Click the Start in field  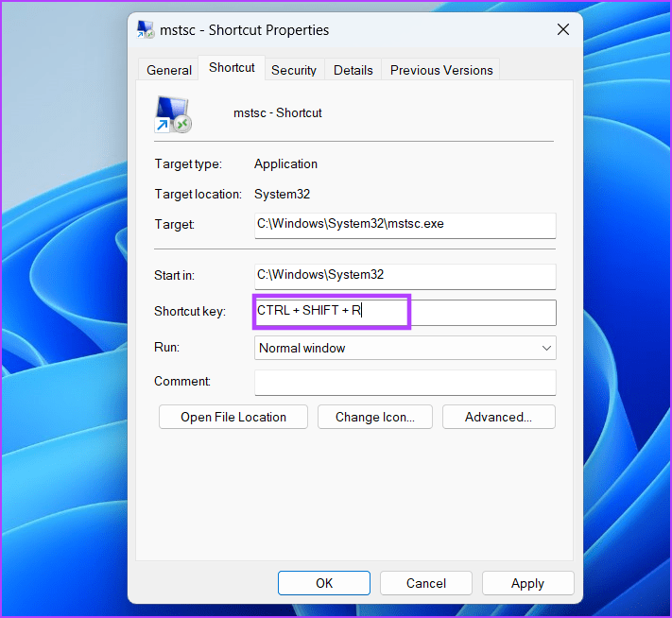(405, 277)
